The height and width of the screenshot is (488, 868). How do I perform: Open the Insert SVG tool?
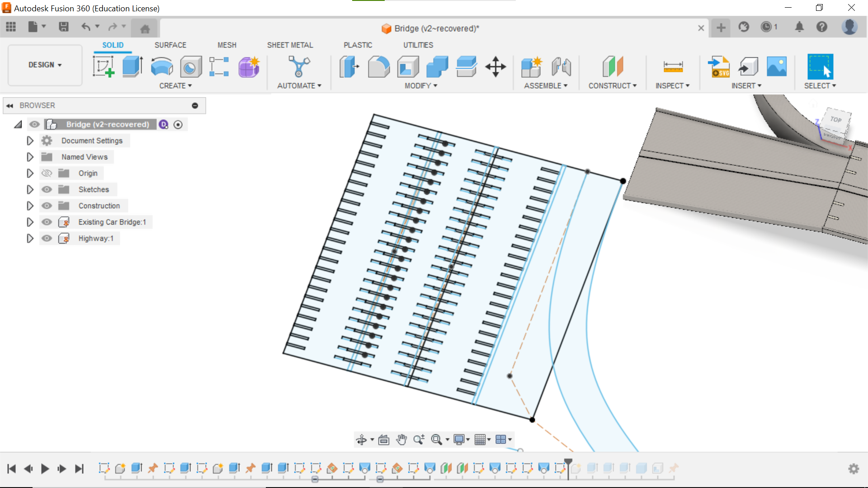pos(718,67)
